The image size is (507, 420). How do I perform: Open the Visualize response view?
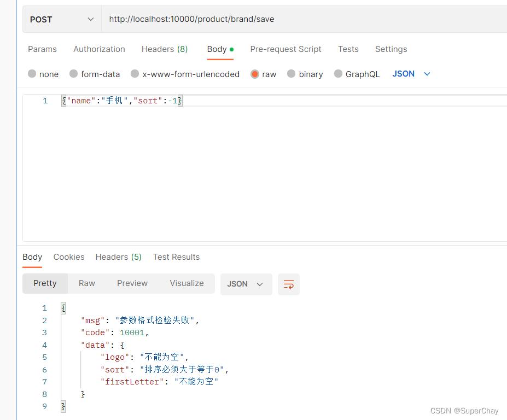187,284
